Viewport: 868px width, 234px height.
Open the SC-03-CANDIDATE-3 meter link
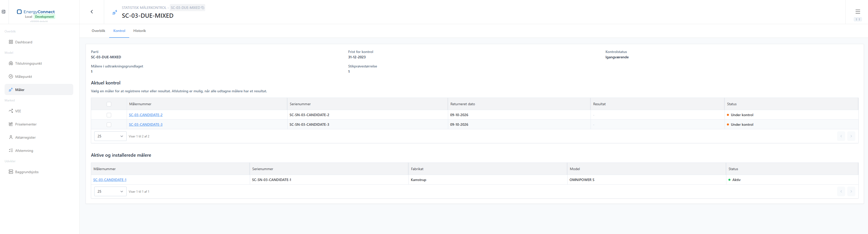tap(146, 124)
